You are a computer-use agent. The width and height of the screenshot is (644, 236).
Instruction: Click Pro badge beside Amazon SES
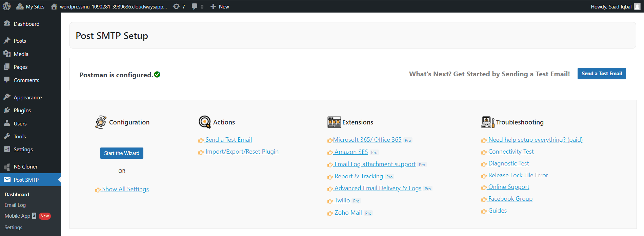[x=374, y=153]
